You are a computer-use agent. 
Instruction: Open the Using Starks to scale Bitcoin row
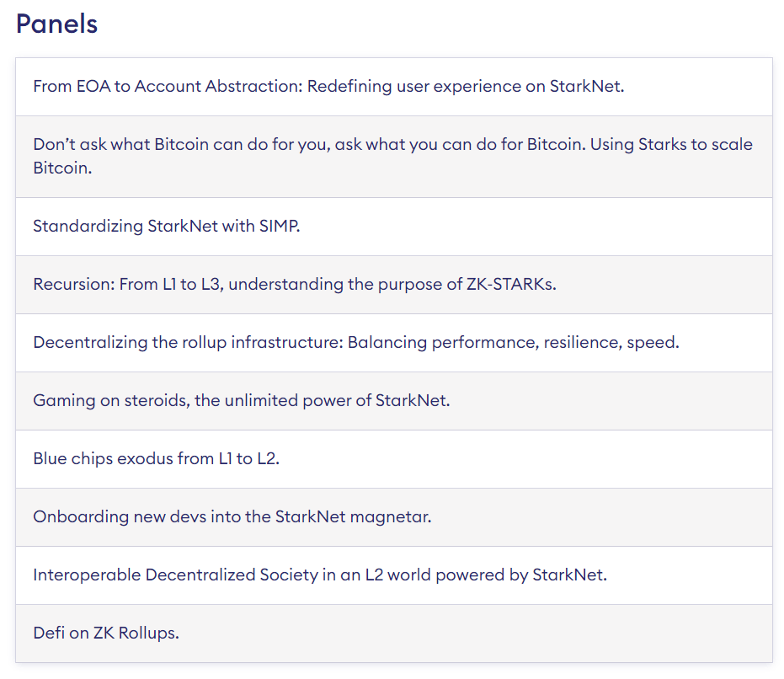coord(394,157)
